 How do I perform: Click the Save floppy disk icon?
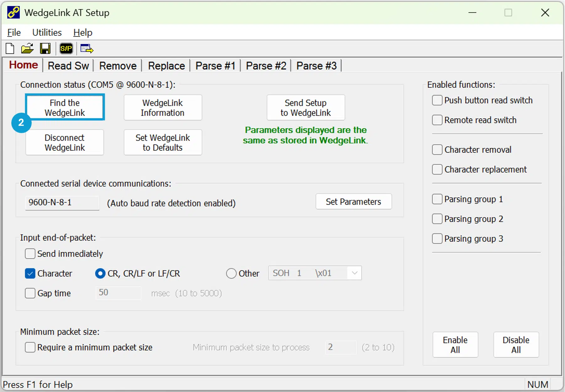[45, 49]
